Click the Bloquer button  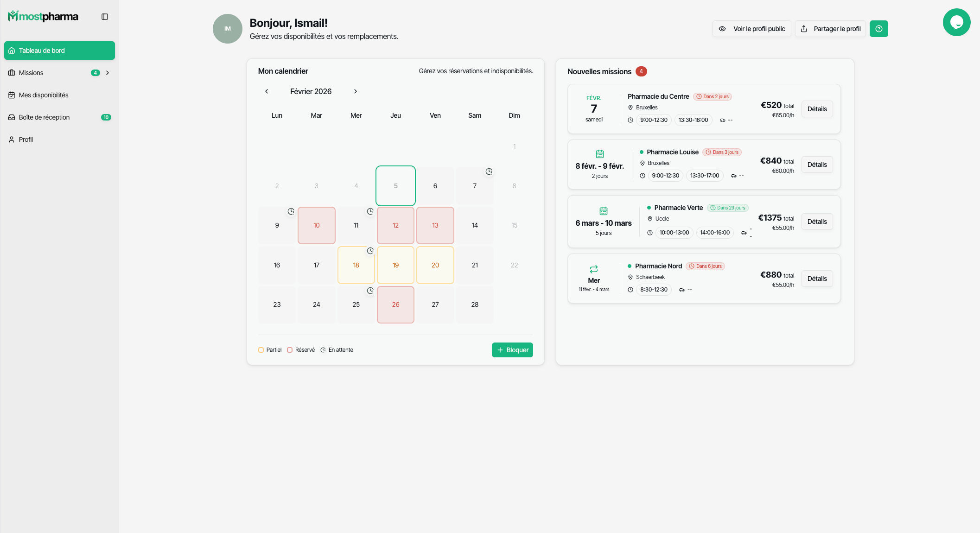[x=512, y=350]
